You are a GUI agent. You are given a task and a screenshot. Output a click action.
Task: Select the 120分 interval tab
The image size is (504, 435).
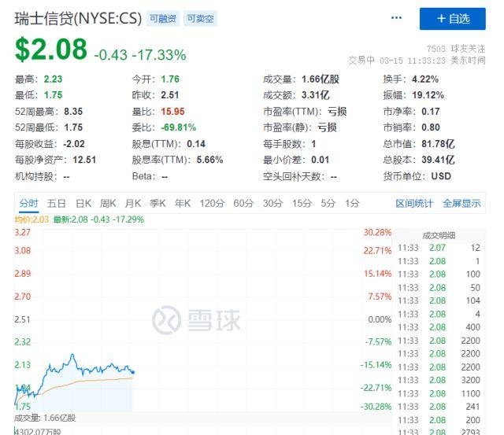coord(212,203)
